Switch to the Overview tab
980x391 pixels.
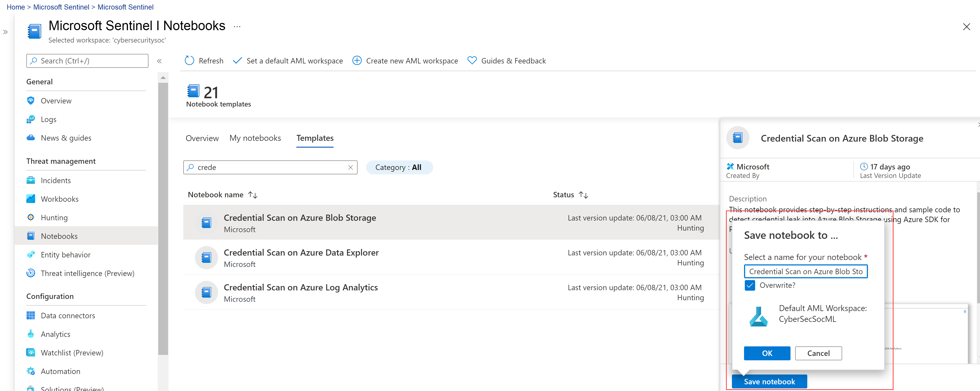click(x=202, y=138)
